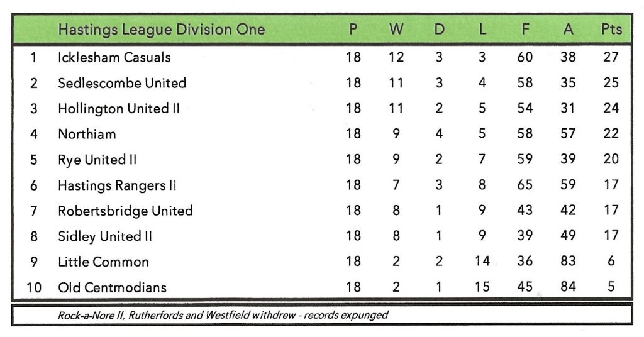Select the Robertsbridge United row label
Viewport: 644px width, 337px height.
tap(125, 211)
